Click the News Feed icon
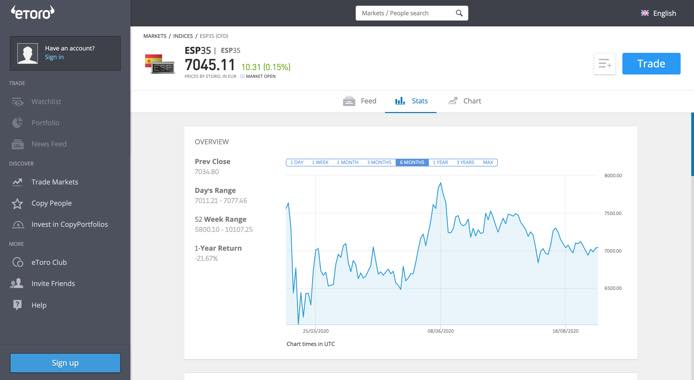This screenshot has width=694, height=380. (x=17, y=144)
